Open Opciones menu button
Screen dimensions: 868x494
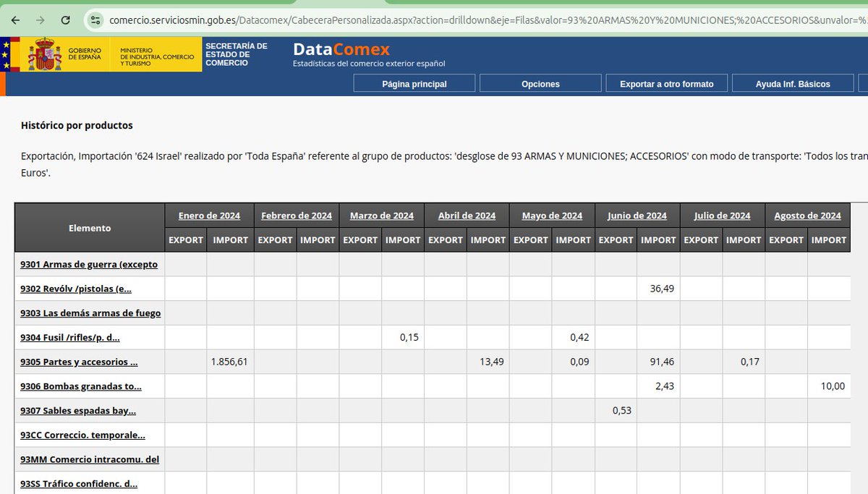coord(540,84)
